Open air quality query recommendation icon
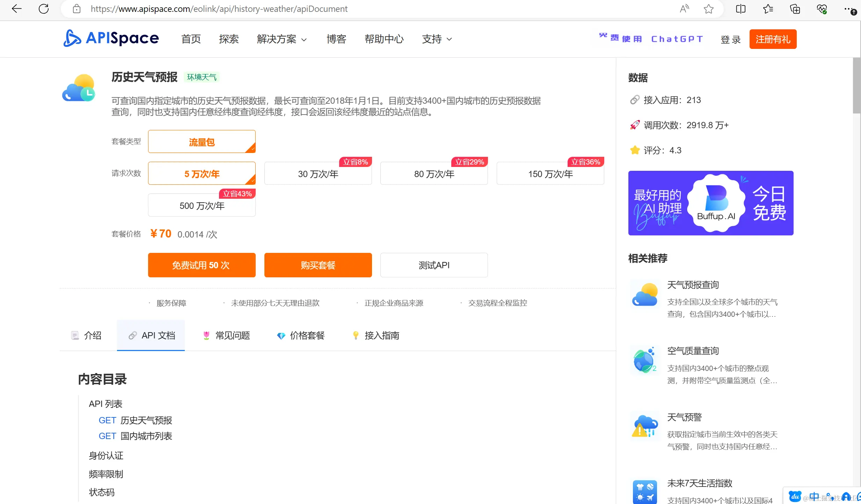The height and width of the screenshot is (504, 861). click(x=644, y=361)
